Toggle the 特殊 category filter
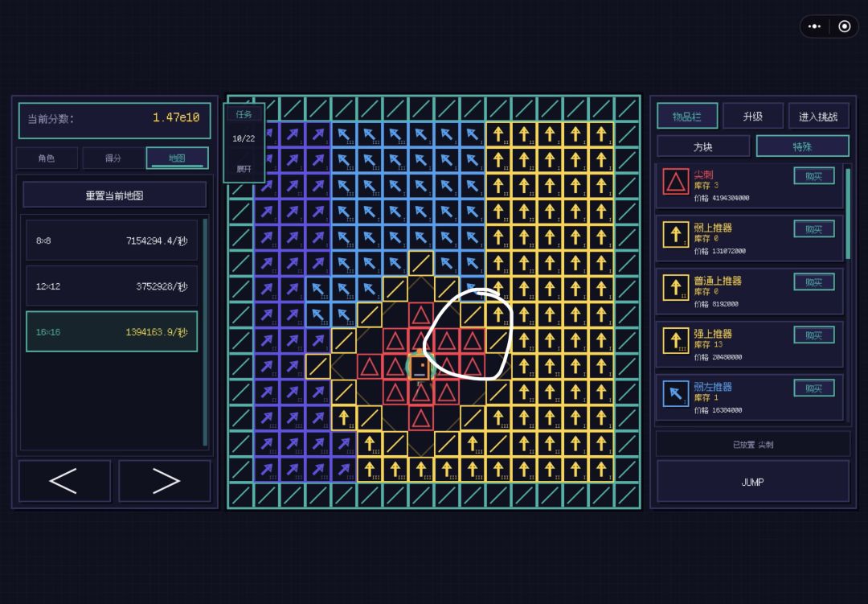The height and width of the screenshot is (604, 868). coord(802,147)
